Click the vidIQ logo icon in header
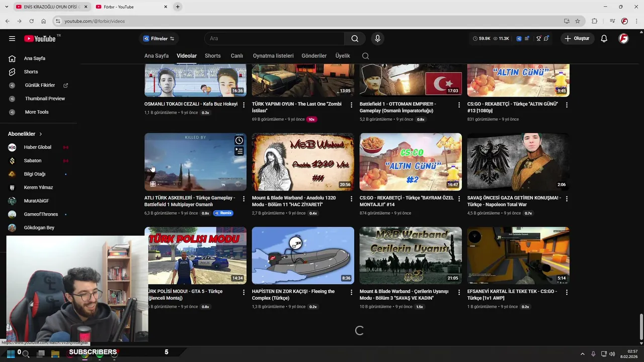The image size is (644, 362). pos(519,39)
